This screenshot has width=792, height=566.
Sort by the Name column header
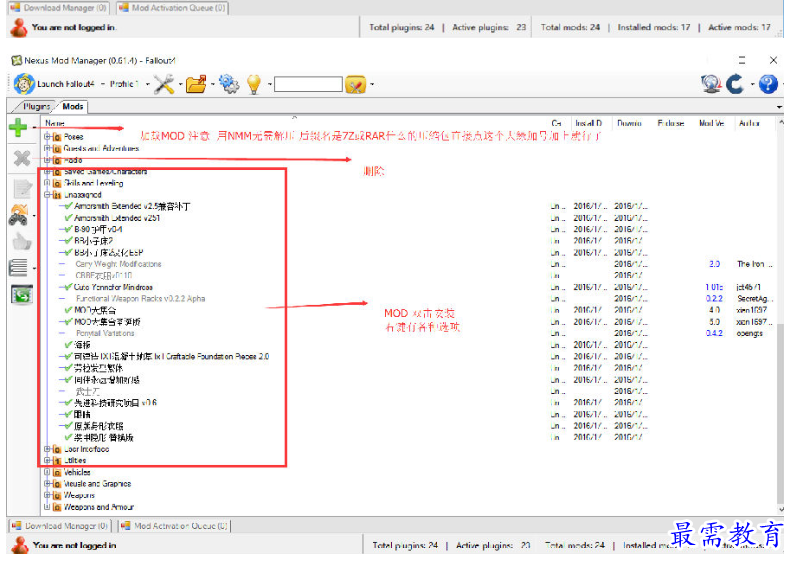point(55,123)
